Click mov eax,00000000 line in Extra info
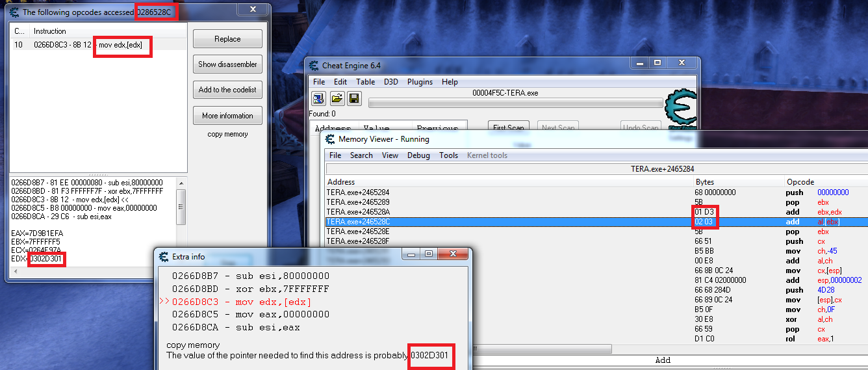 click(x=250, y=315)
